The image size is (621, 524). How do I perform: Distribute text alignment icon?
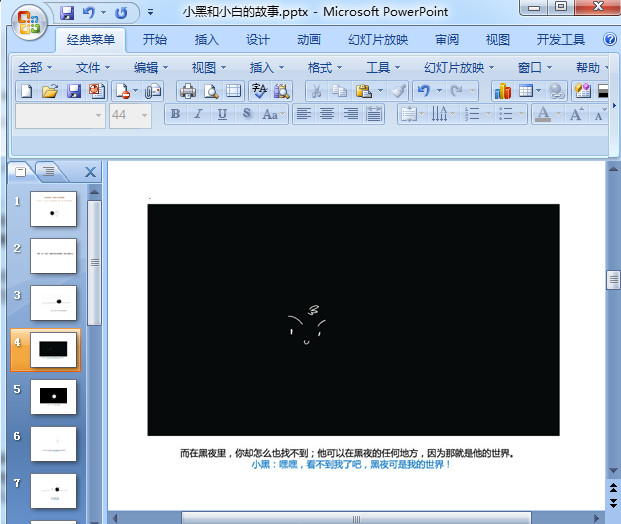coord(374,114)
